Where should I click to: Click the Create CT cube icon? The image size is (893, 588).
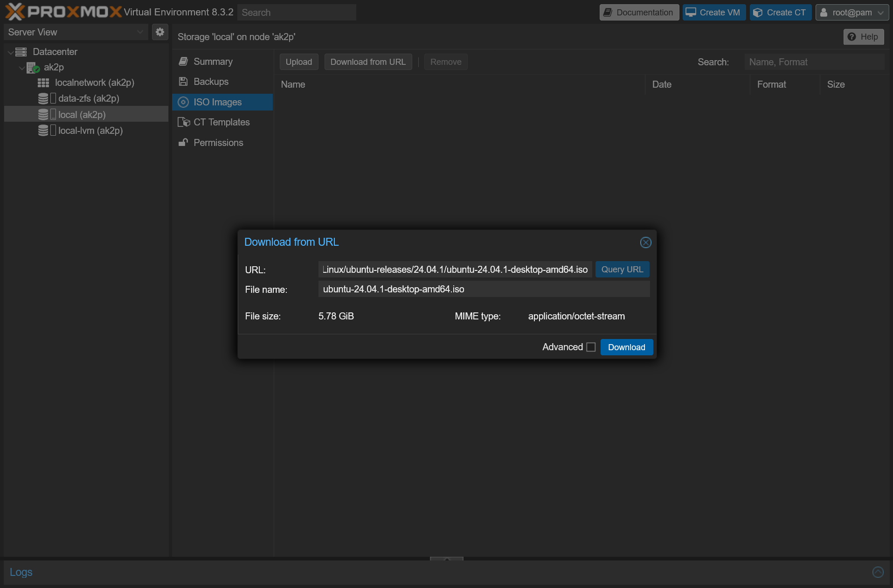758,13
